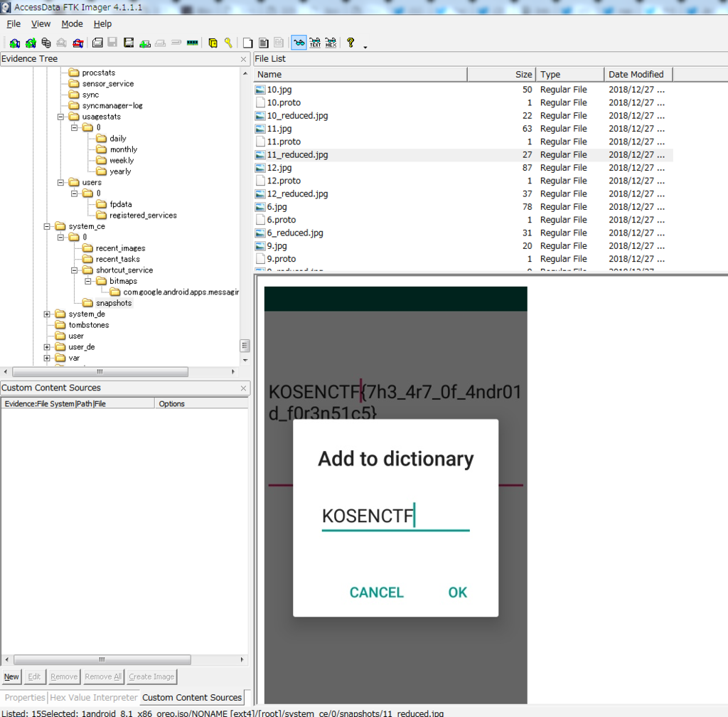Viewport: 728px width, 717px height.
Task: Add an evidence item
Action: 14,42
